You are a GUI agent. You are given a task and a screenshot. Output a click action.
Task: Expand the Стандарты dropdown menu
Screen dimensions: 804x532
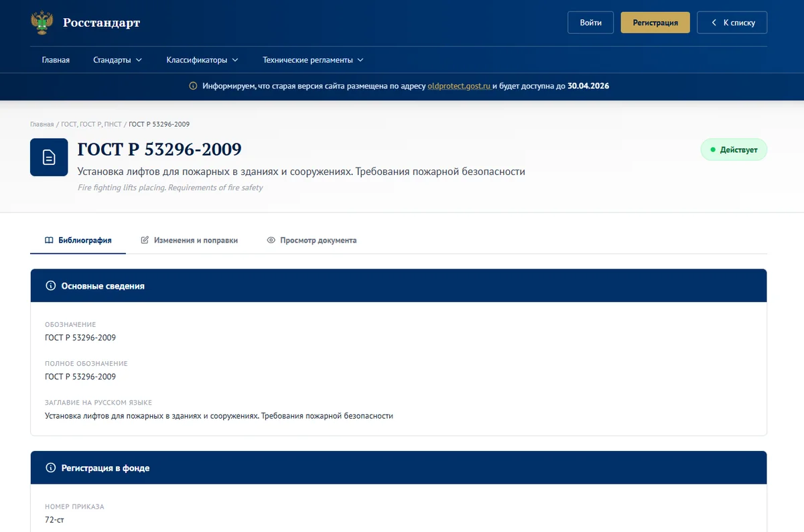click(118, 60)
